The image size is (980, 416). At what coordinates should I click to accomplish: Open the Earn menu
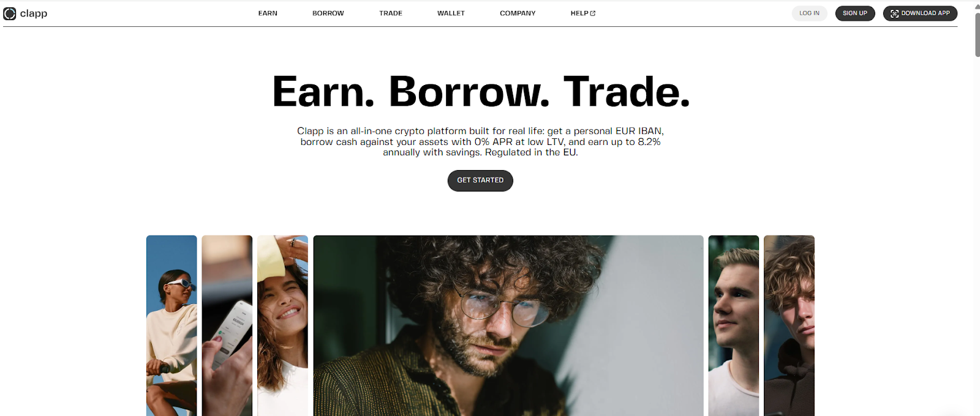tap(268, 13)
